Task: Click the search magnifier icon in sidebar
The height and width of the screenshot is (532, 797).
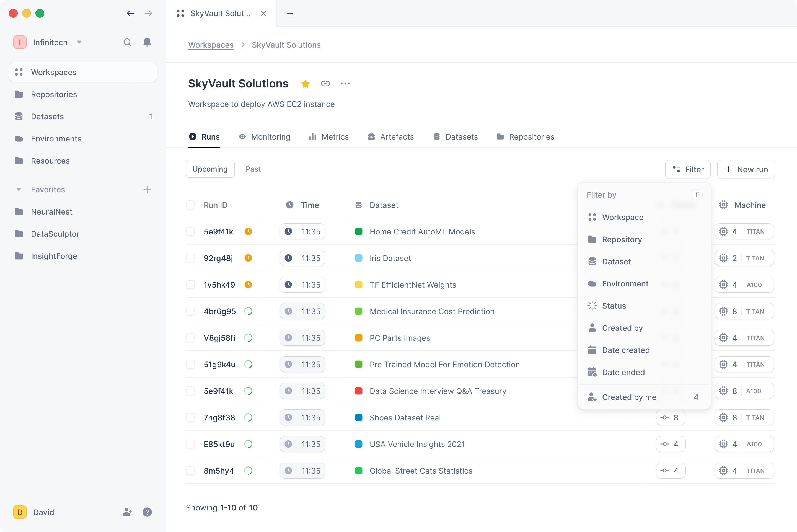Action: tap(127, 42)
